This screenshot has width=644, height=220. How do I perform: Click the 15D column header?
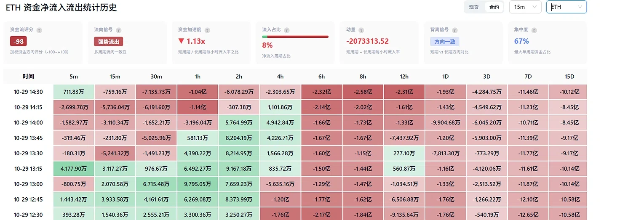coord(568,77)
